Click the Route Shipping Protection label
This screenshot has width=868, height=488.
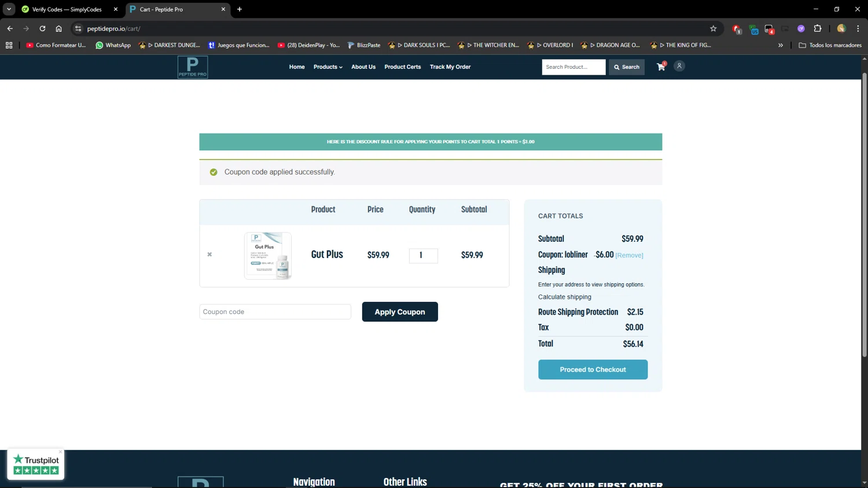578,312
